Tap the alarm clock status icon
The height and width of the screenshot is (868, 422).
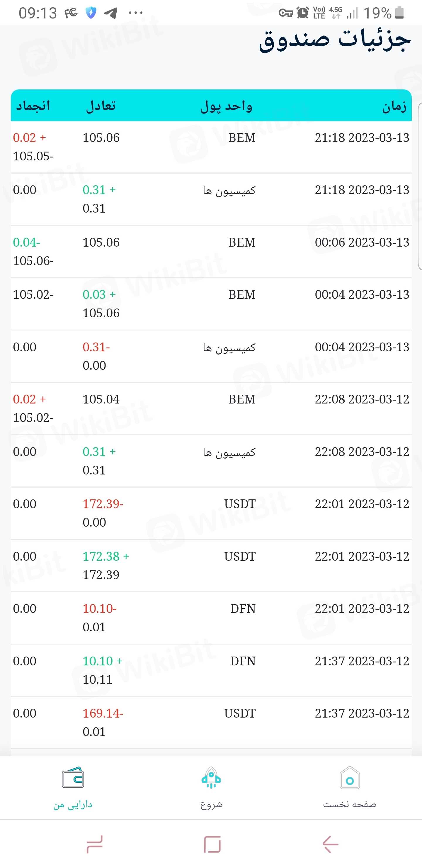(303, 13)
